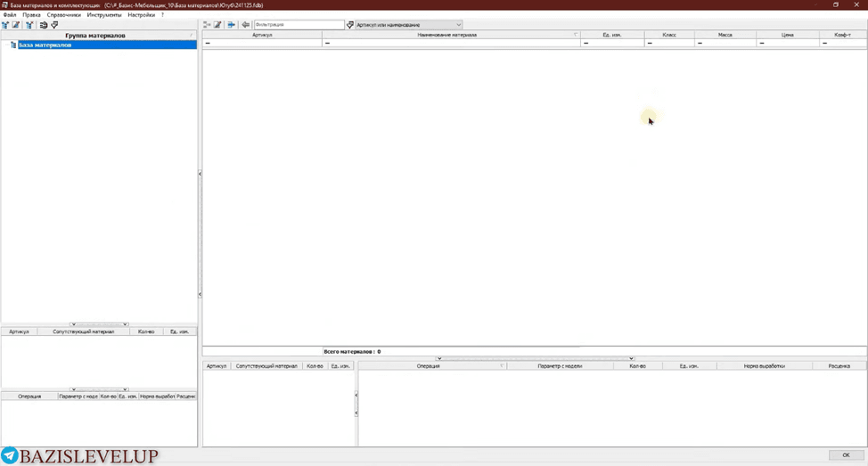Click the filter funnel icon beside the search field
The width and height of the screenshot is (868, 466).
click(350, 25)
